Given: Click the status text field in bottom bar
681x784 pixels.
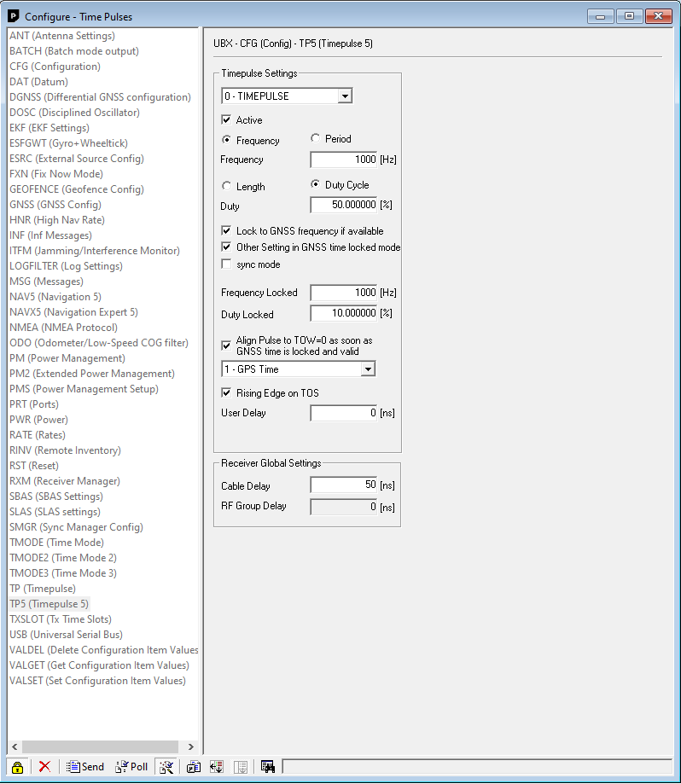Looking at the screenshot, I should [x=477, y=766].
